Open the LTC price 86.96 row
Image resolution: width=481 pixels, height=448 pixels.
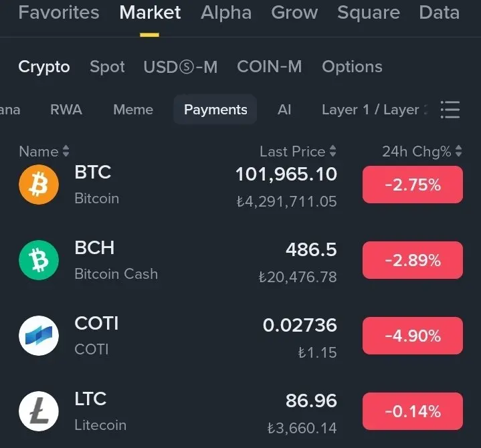241,411
